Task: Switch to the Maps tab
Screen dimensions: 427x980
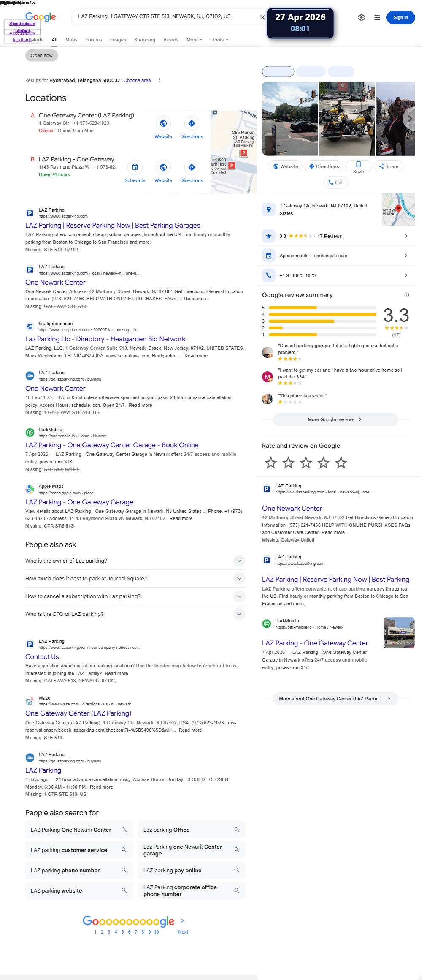Action: (x=71, y=40)
